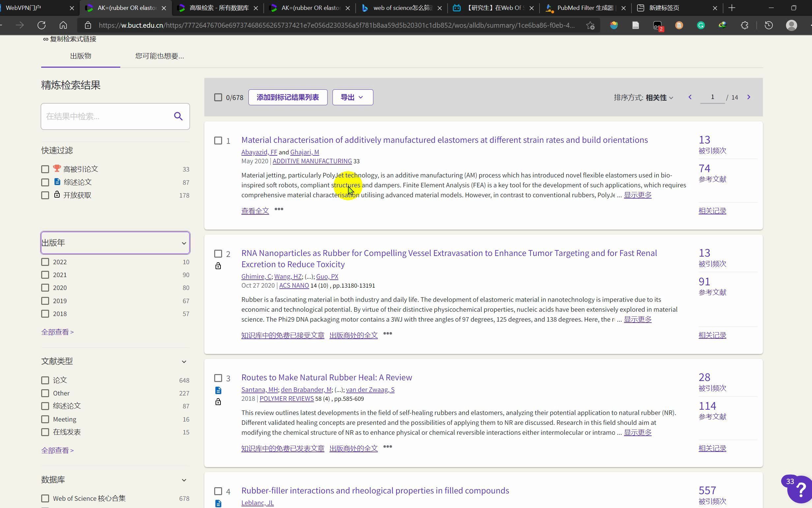
Task: Select all results checkbox 0/678
Action: pos(218,97)
